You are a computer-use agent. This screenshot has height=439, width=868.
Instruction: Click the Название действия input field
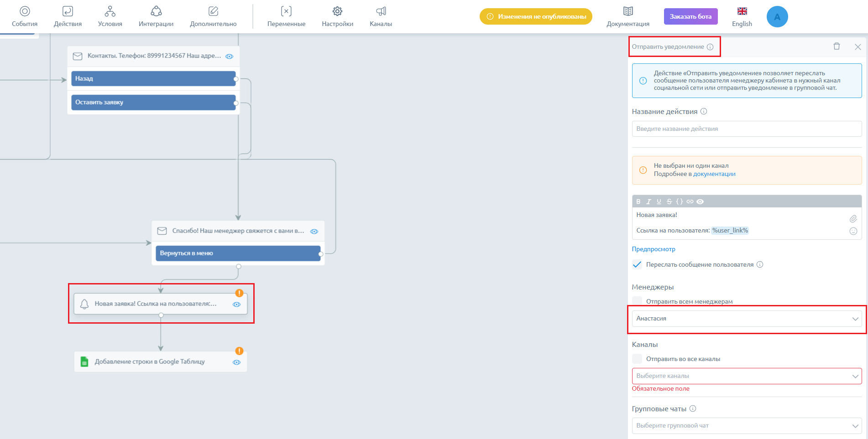[x=747, y=129]
